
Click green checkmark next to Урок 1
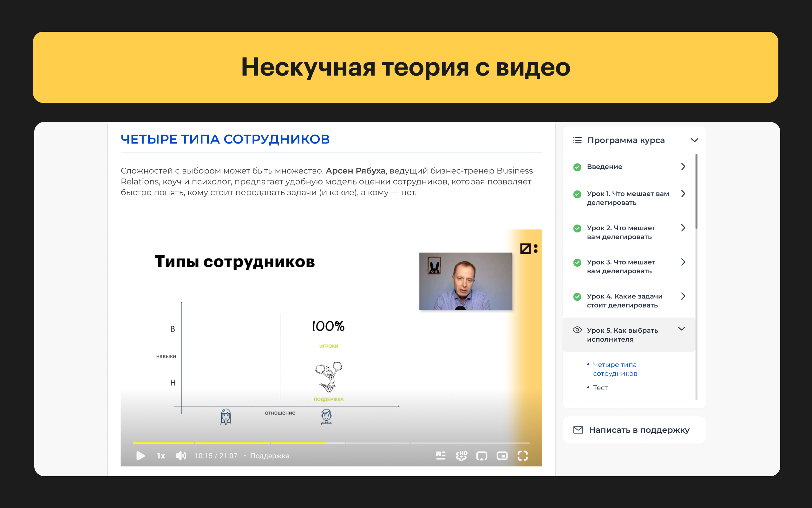[x=577, y=194]
